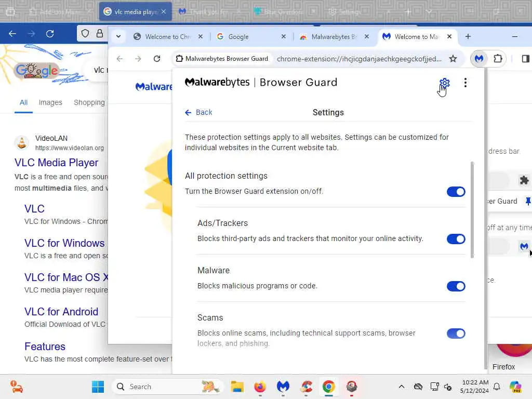
Task: Open File Explorer from taskbar
Action: [237, 387]
